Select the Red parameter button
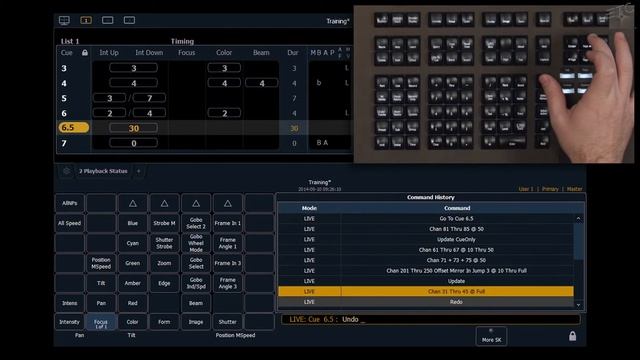 (133, 303)
